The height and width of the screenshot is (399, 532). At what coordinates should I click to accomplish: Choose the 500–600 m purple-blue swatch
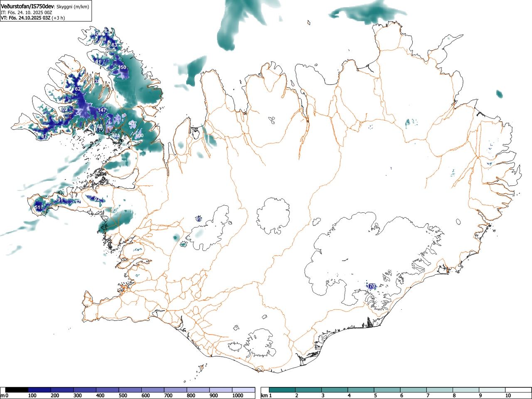[130, 390]
